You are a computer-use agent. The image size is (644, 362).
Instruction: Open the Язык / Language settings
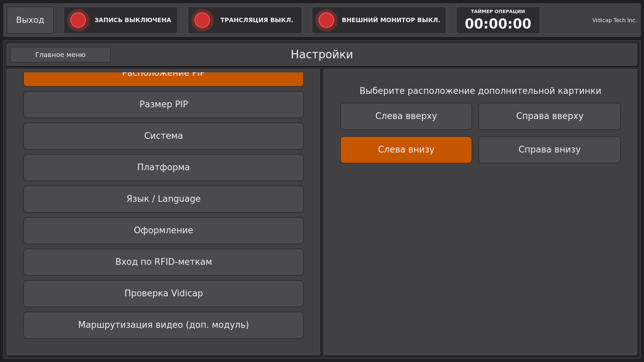[x=164, y=199]
